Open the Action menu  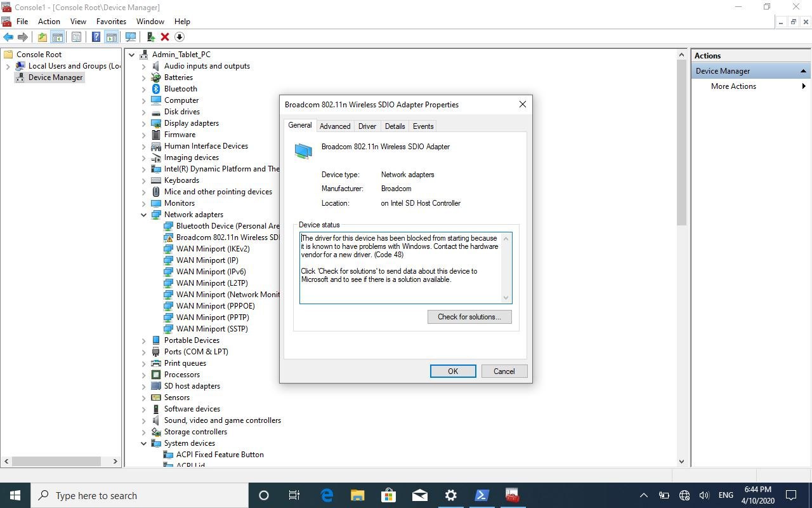tap(49, 22)
